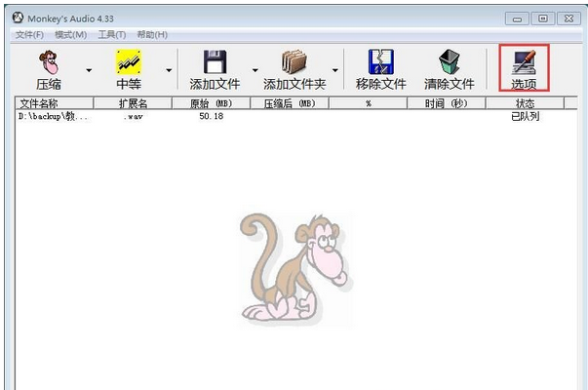Viewport: 588px width, 390px height.
Task: Open the 文件(F) menu
Action: 30,35
